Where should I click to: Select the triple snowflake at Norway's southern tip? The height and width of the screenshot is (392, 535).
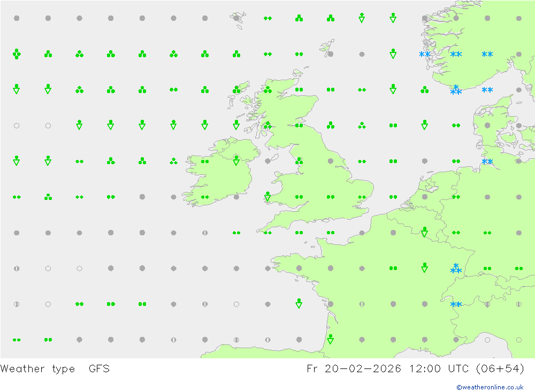pyautogui.click(x=456, y=90)
